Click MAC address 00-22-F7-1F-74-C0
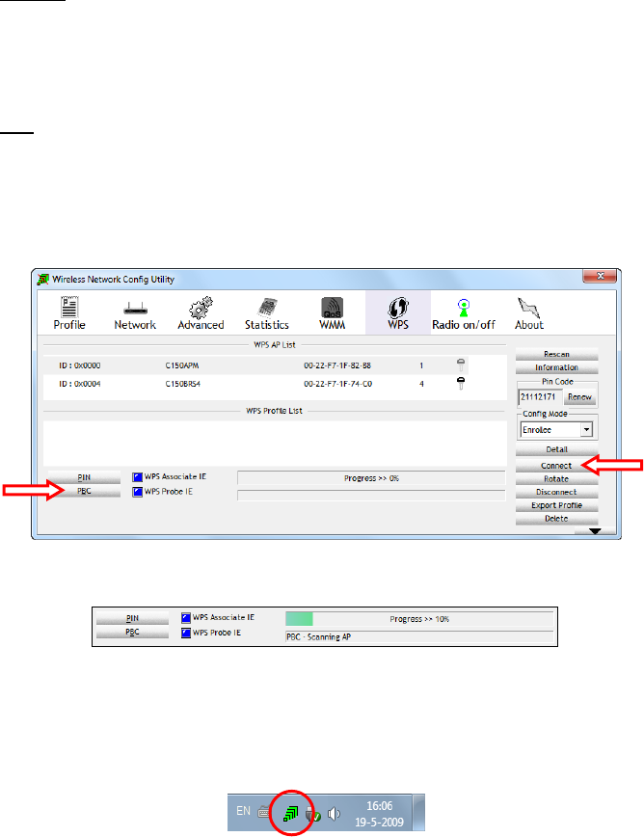Viewport: 644px width, 837px height. click(x=337, y=384)
